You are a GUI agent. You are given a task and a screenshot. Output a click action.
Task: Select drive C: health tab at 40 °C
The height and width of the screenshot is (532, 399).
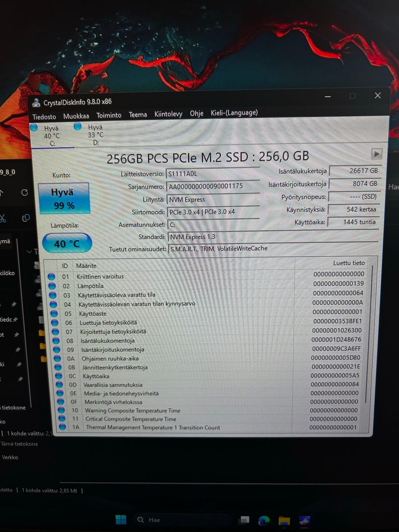(52, 135)
